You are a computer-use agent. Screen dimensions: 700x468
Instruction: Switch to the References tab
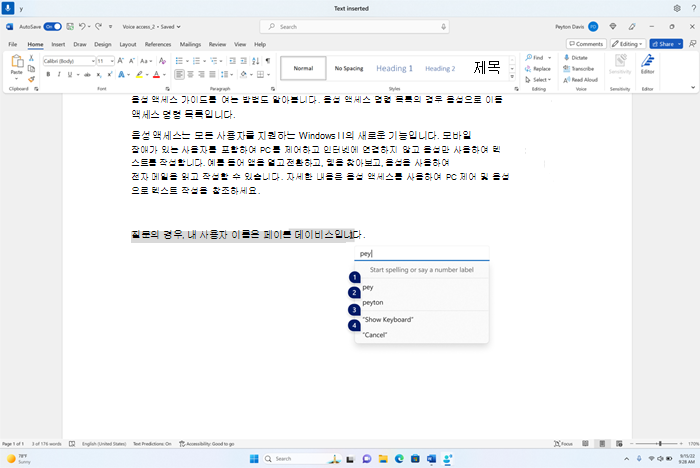tap(158, 44)
